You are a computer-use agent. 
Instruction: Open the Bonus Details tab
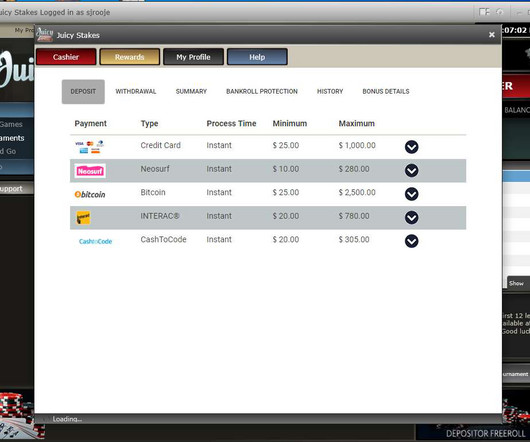pos(386,92)
